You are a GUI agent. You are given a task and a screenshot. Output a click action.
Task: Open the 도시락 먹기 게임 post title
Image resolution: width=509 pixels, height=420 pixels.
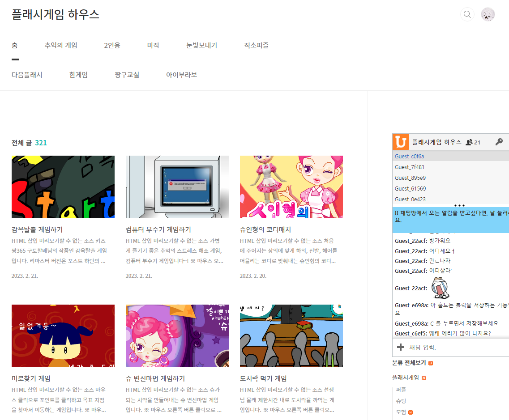[263, 378]
